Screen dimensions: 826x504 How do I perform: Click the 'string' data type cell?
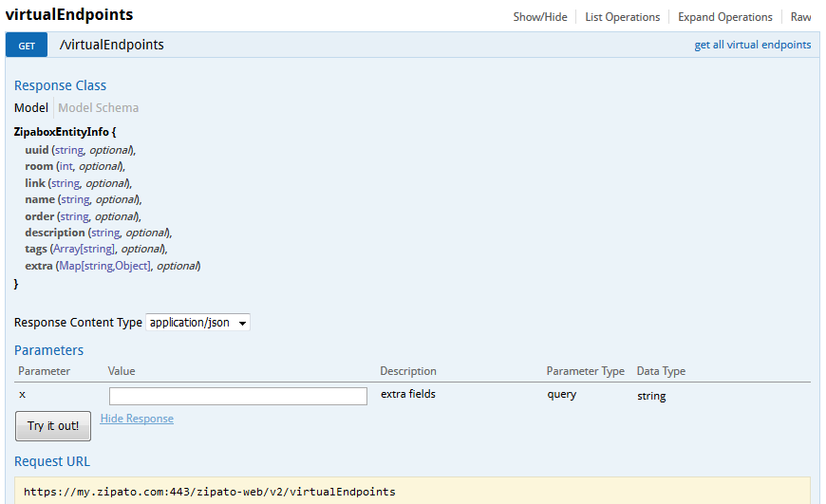point(651,396)
